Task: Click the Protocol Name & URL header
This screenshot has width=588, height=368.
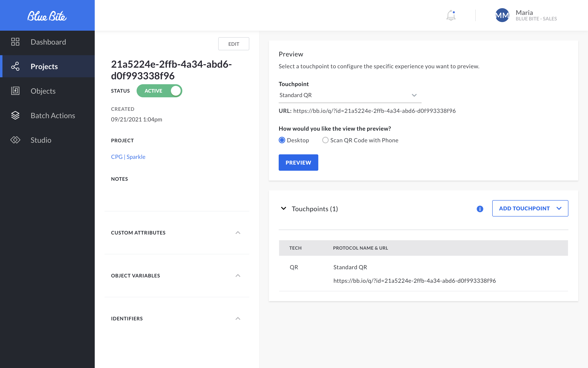Action: pos(360,248)
